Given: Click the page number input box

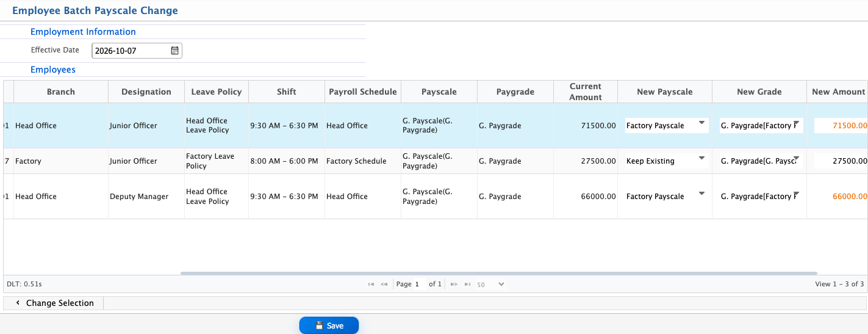Looking at the screenshot, I should click(x=420, y=284).
